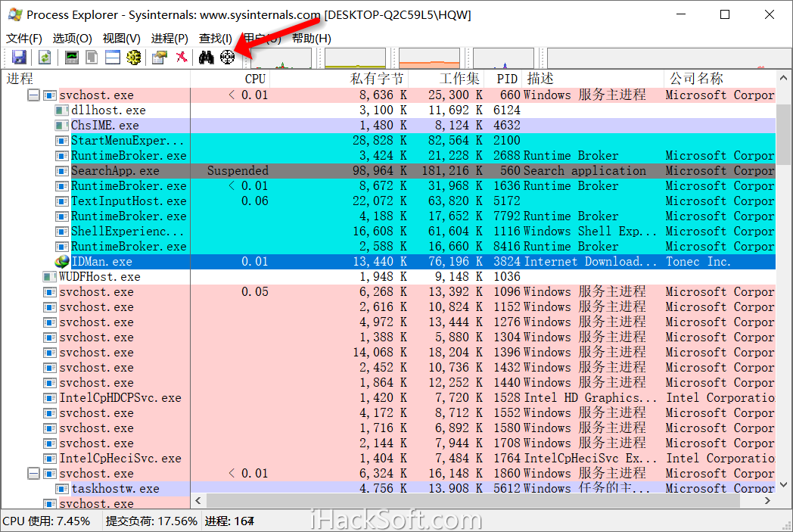Screen dimensions: 793x532
Task: Select the StartMenuExper... process name
Action: click(x=127, y=141)
